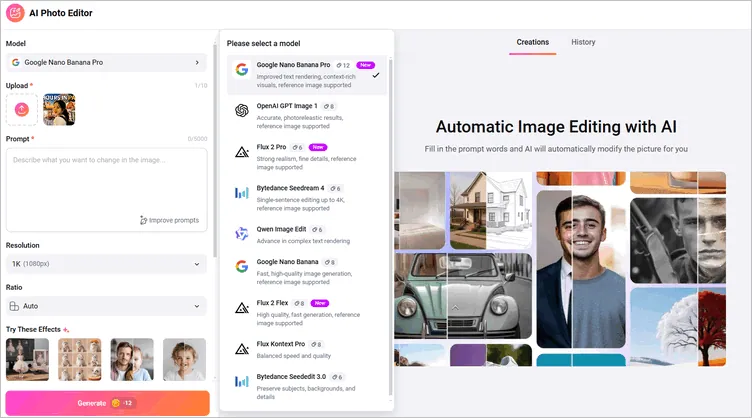Viewport: 752px width, 418px height.
Task: Select Bytedance Seededit 3.0 model
Action: pyautogui.click(x=307, y=386)
